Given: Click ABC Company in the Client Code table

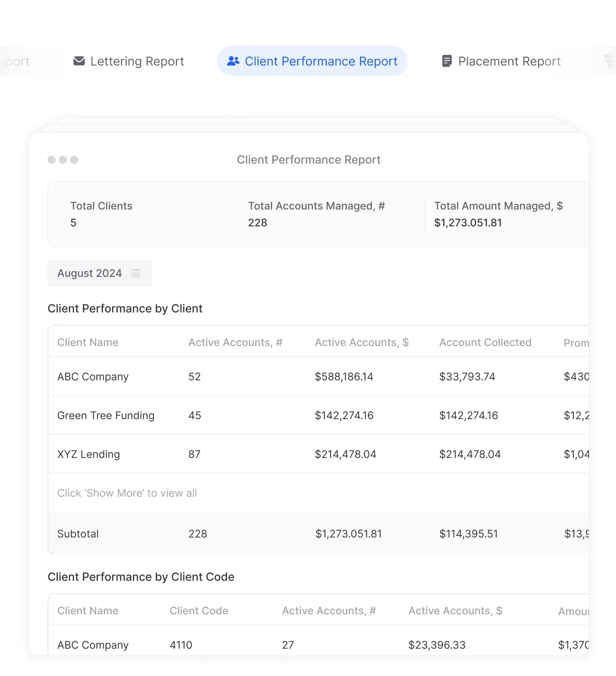Looking at the screenshot, I should (x=93, y=645).
